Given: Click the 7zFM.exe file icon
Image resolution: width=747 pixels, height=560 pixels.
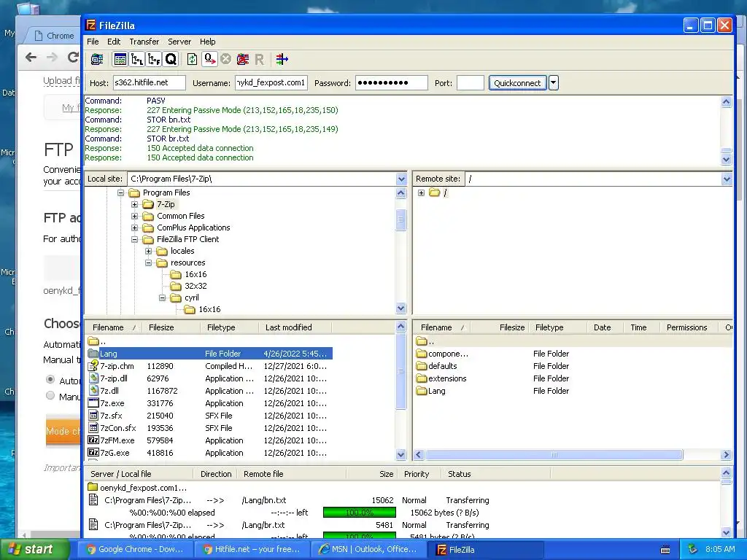Looking at the screenshot, I should pyautogui.click(x=93, y=440).
